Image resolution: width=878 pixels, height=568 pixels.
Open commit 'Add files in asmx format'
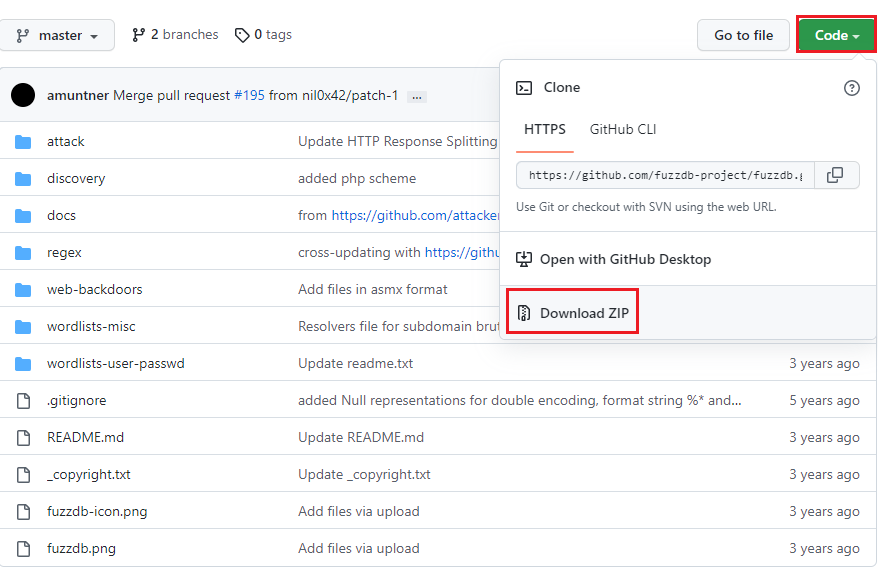tap(373, 289)
